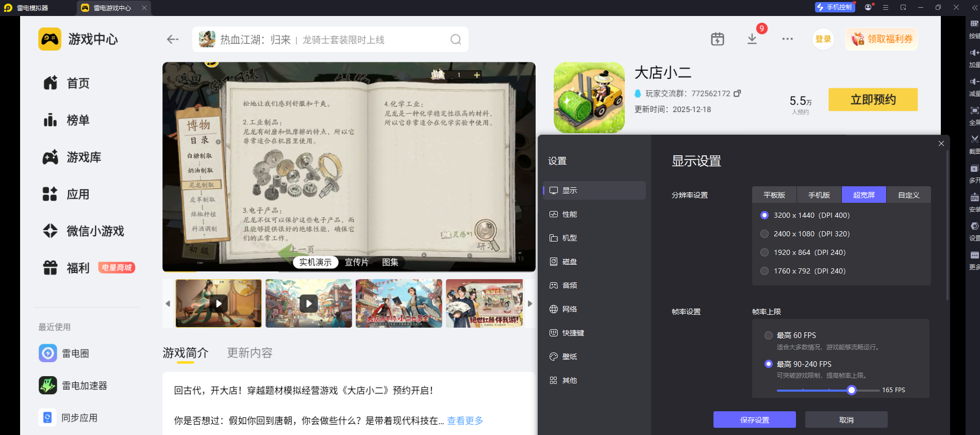Viewport: 980px width, 435px height.
Task: Open 福利 in the sidebar
Action: coord(67,268)
